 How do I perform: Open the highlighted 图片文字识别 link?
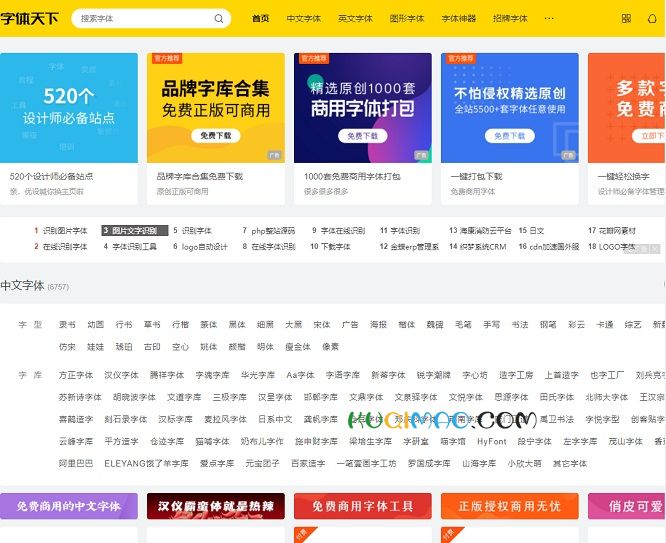click(x=135, y=230)
